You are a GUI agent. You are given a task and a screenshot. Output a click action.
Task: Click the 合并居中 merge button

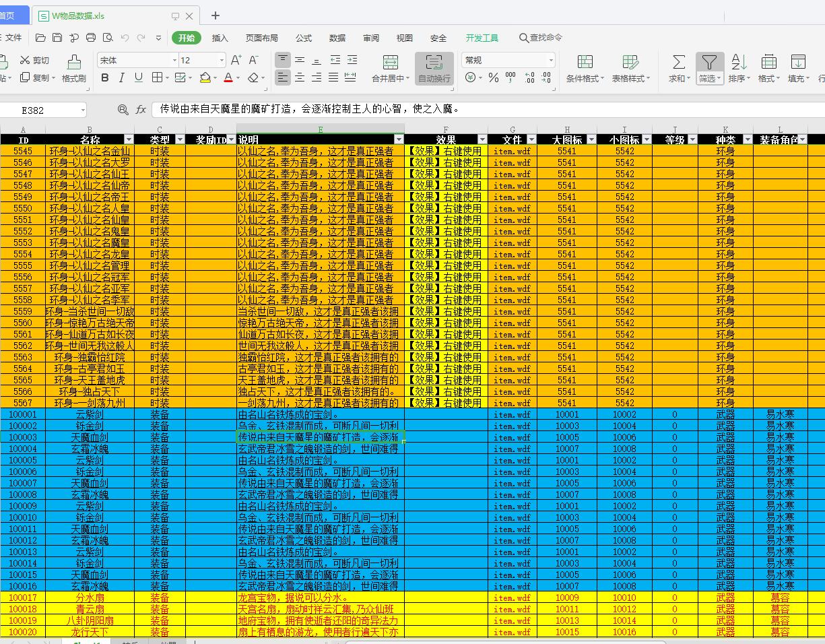click(x=391, y=69)
